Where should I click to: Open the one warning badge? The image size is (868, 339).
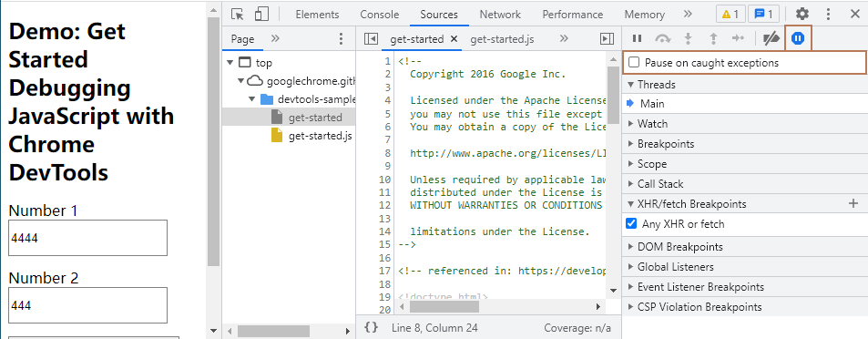point(730,15)
